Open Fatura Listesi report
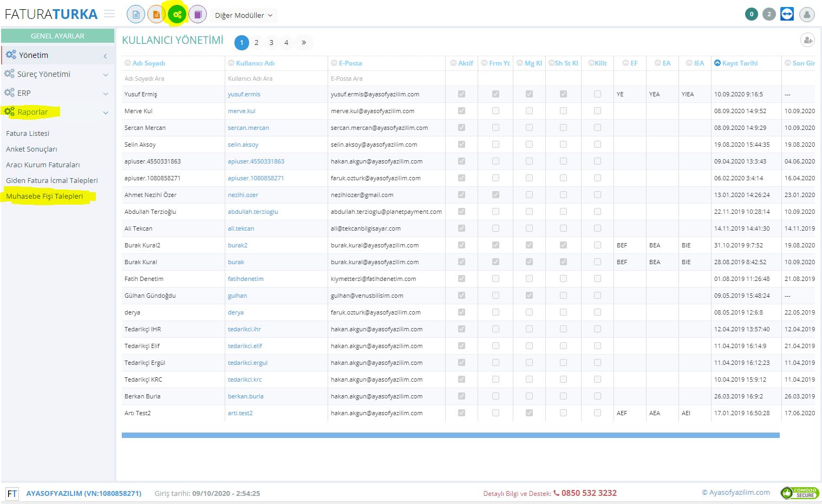The image size is (822, 504). [28, 133]
